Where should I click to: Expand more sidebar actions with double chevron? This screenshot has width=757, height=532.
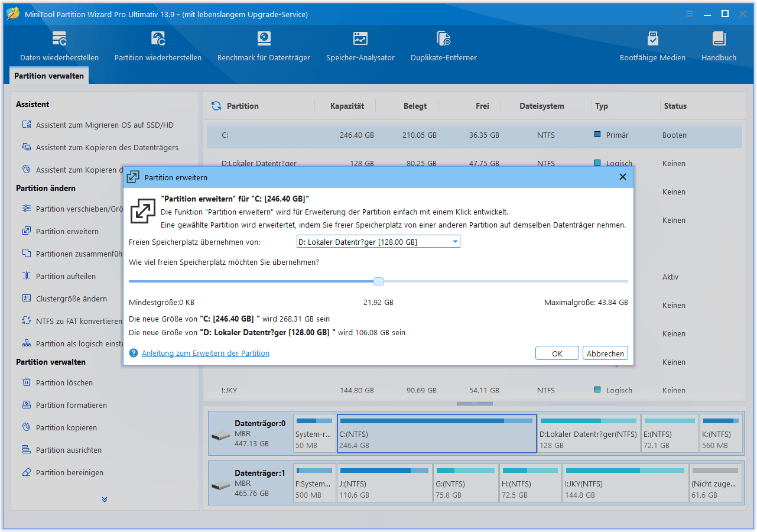(x=105, y=499)
